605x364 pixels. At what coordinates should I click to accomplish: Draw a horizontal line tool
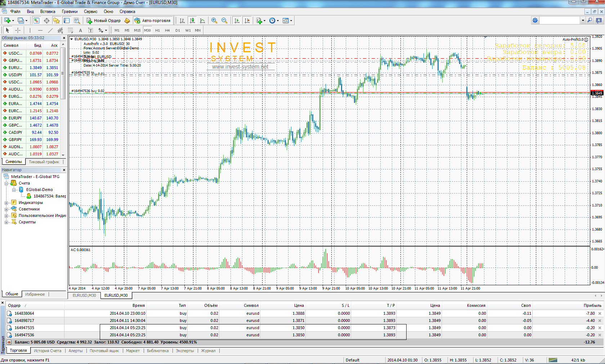click(x=40, y=31)
